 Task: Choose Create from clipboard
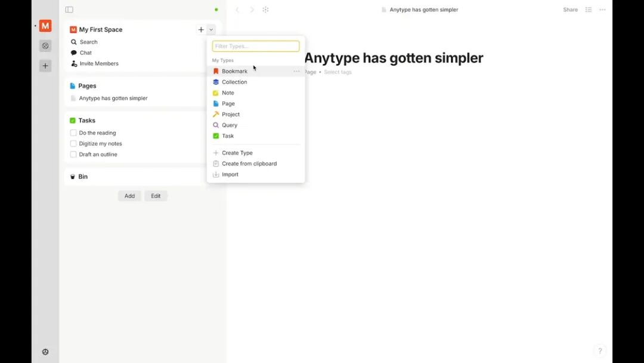pos(256,164)
